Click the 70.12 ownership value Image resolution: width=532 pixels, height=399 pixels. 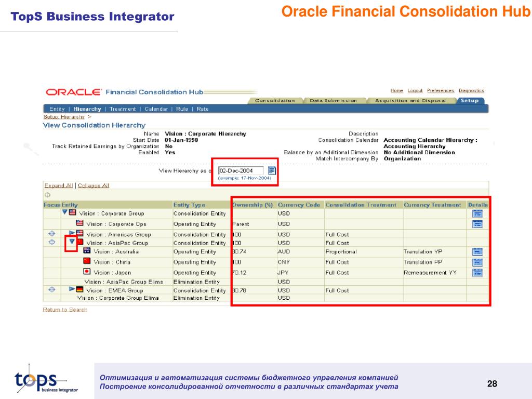click(240, 273)
